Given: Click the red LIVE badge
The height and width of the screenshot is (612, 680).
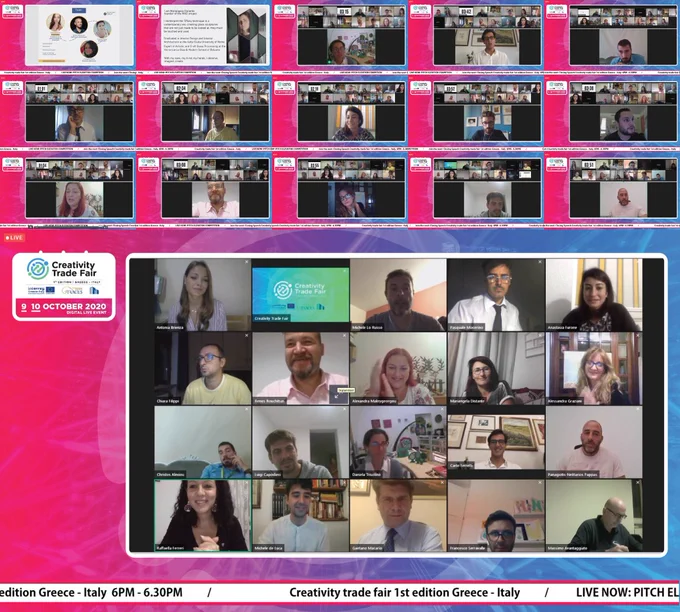Looking at the screenshot, I should [x=14, y=238].
